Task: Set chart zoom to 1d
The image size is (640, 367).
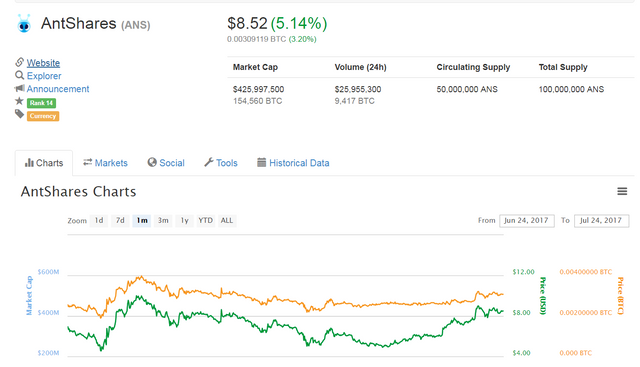Action: click(x=99, y=220)
